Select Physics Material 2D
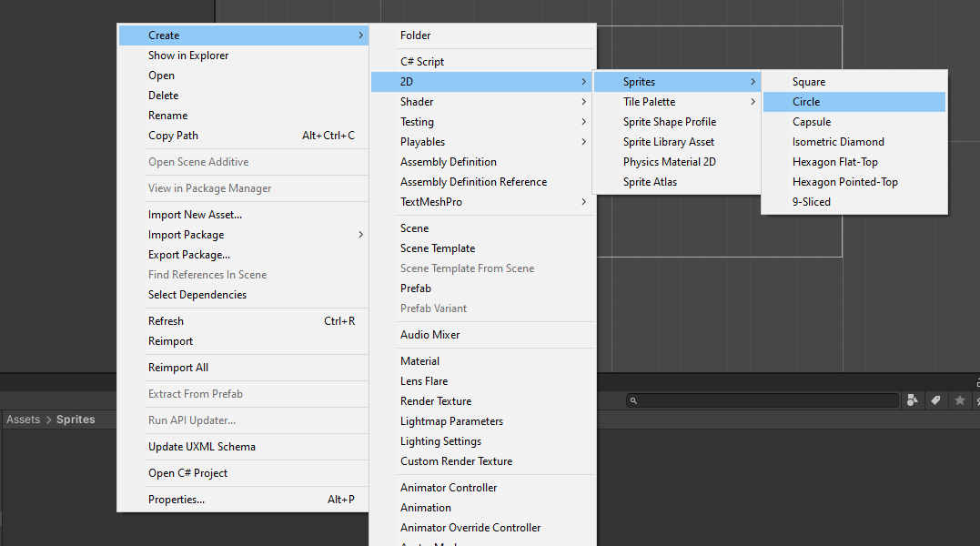 (669, 162)
